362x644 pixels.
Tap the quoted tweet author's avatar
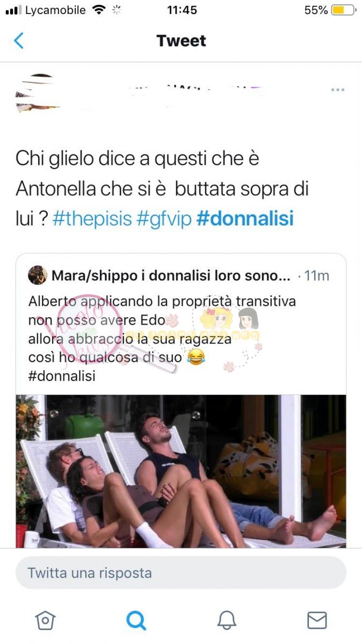(x=38, y=275)
